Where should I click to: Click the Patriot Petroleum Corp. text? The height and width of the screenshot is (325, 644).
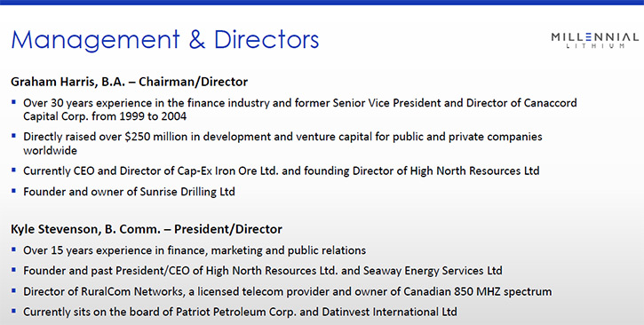(236, 312)
